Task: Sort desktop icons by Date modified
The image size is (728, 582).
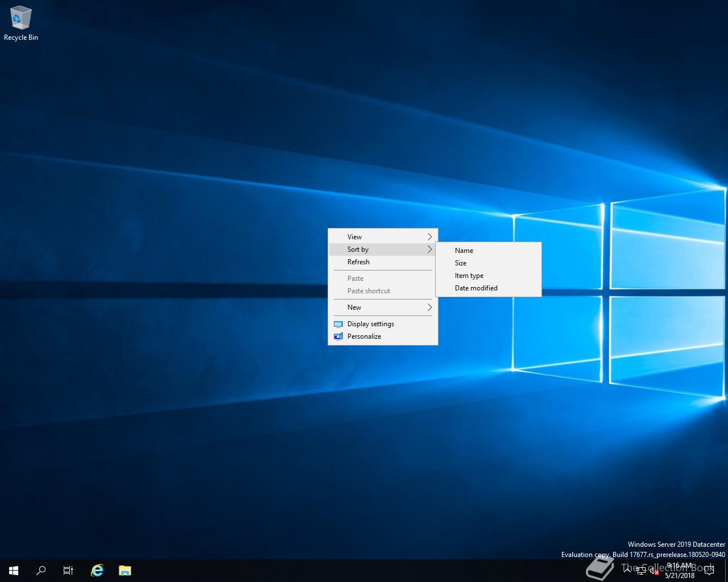Action: (488, 288)
